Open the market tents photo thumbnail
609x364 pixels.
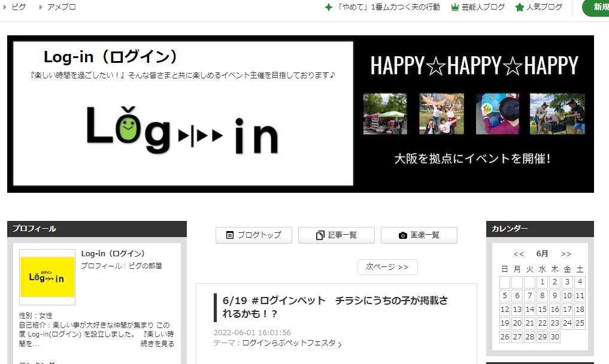click(x=385, y=113)
